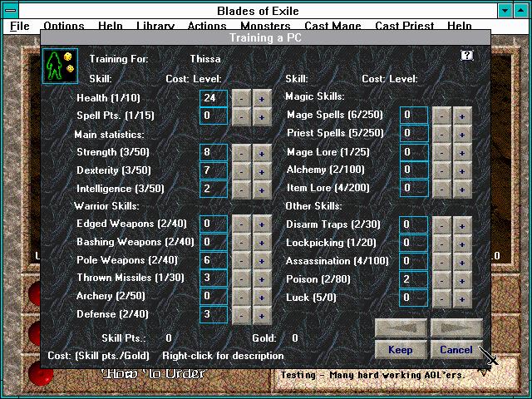Increase Bashing Weapons skill
Viewport: 532px width, 399px height.
click(262, 243)
